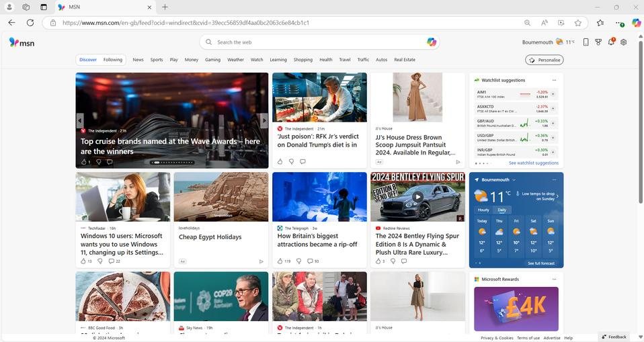This screenshot has width=644, height=342.
Task: Open browser Settings and more menu
Action: [x=618, y=23]
